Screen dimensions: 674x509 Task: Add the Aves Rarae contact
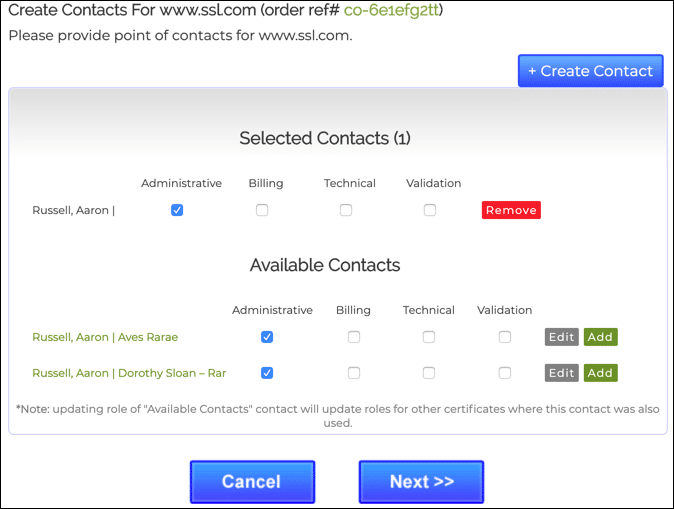600,337
